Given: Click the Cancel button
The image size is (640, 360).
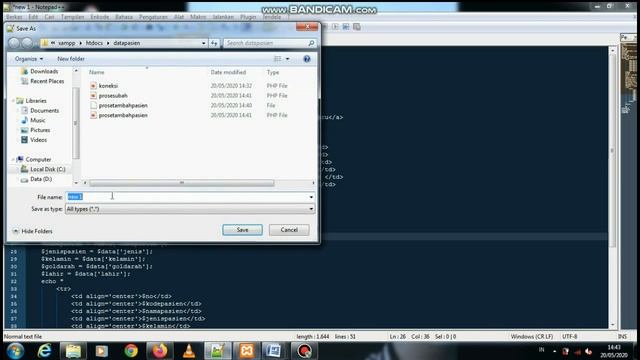Looking at the screenshot, I should (x=289, y=230).
